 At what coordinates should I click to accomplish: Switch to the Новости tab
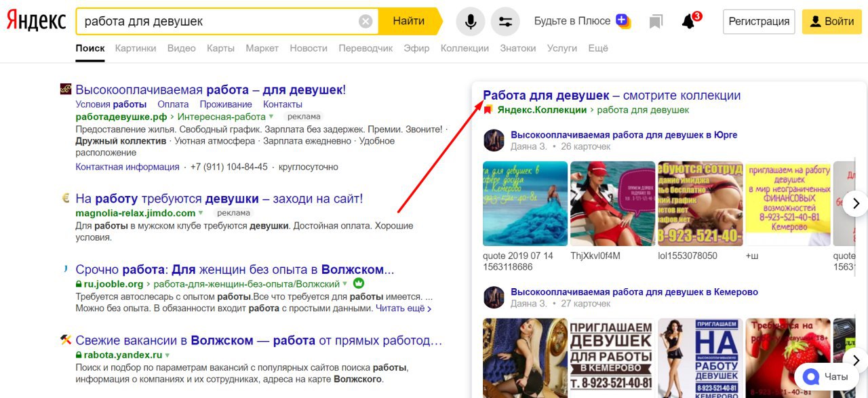click(309, 48)
